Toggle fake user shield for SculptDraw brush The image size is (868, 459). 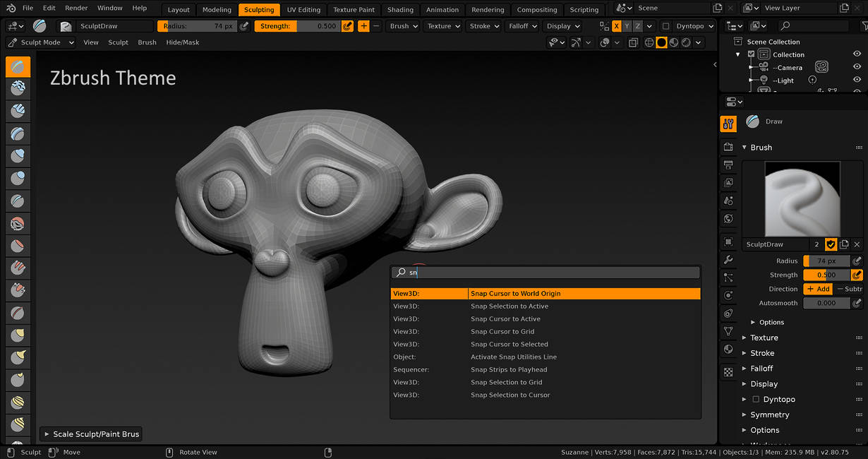(831, 244)
